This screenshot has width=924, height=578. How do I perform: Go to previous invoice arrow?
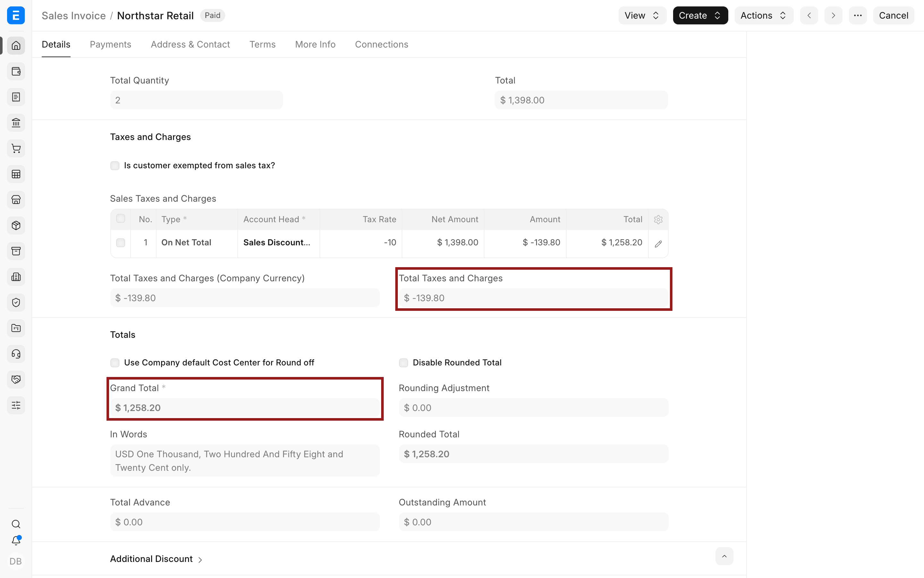[x=809, y=15]
